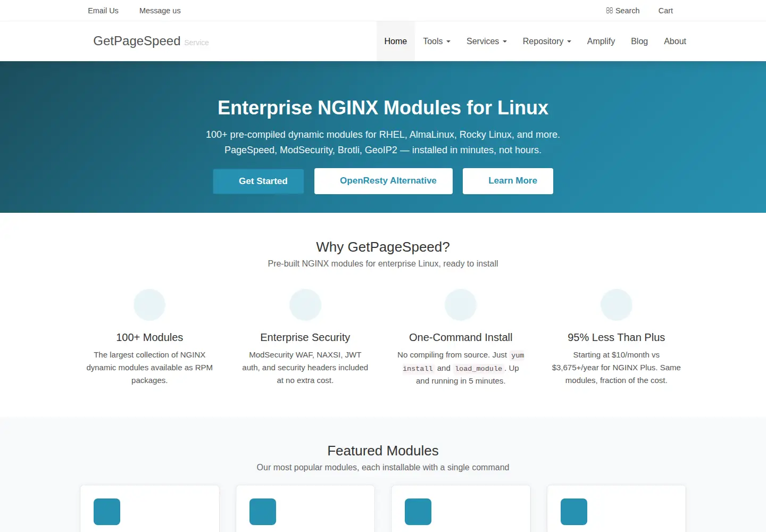Click the Learn More button
766x532 pixels.
[508, 181]
